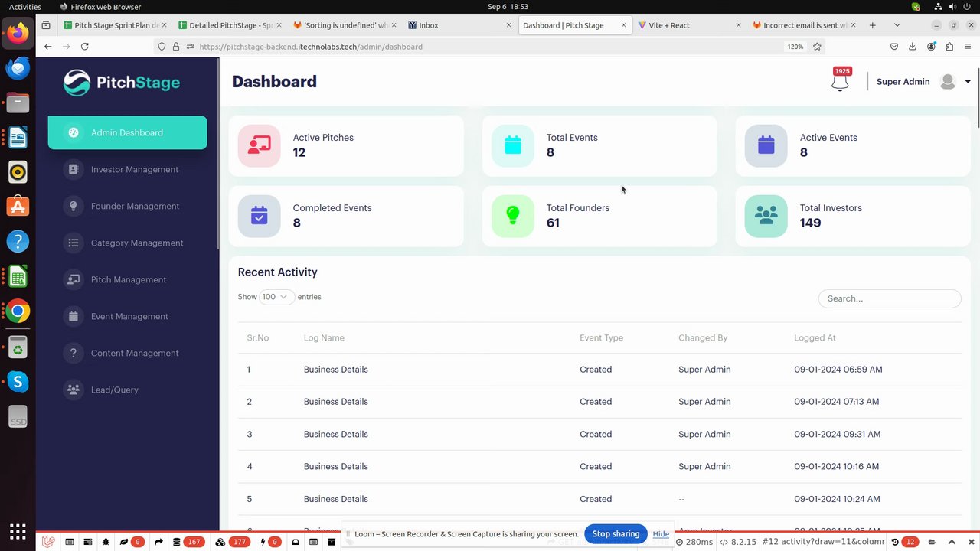The width and height of the screenshot is (980, 551).
Task: Click the PitchStage logo
Action: click(122, 83)
